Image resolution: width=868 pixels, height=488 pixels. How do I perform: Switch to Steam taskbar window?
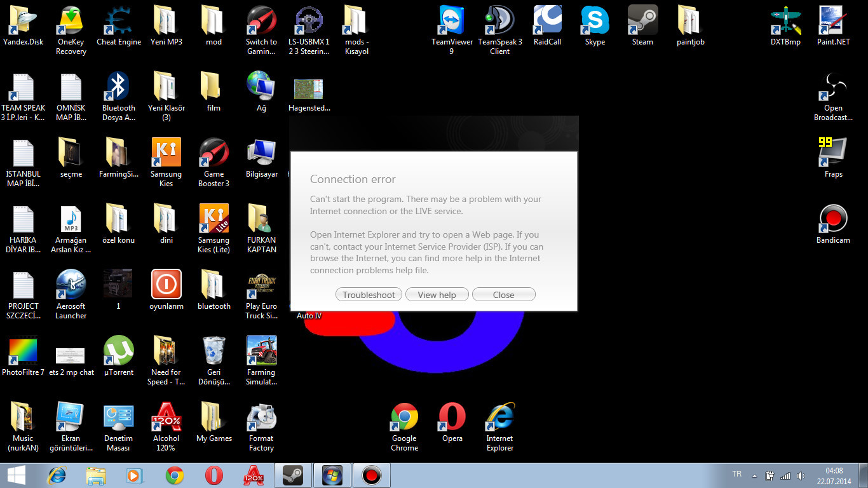coord(293,475)
